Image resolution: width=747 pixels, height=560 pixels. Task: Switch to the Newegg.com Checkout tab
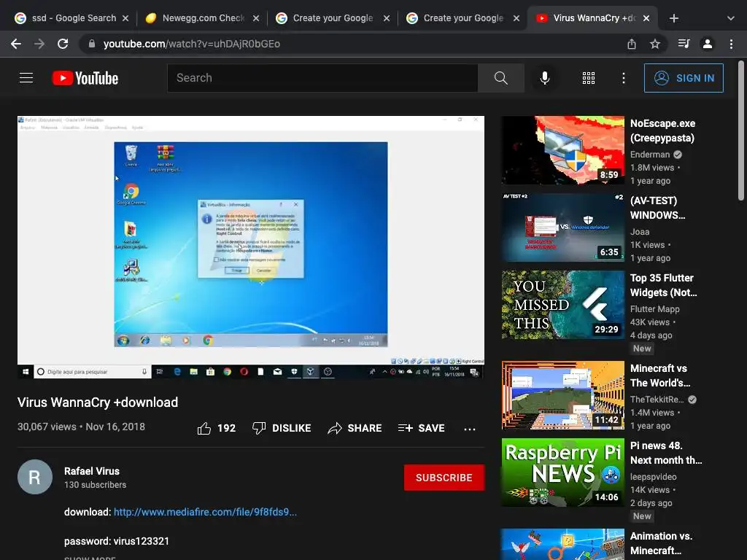[x=204, y=18]
